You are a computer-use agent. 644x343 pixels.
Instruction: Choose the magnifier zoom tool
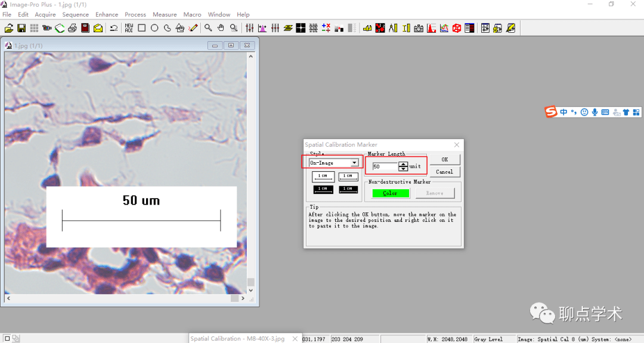coord(208,28)
